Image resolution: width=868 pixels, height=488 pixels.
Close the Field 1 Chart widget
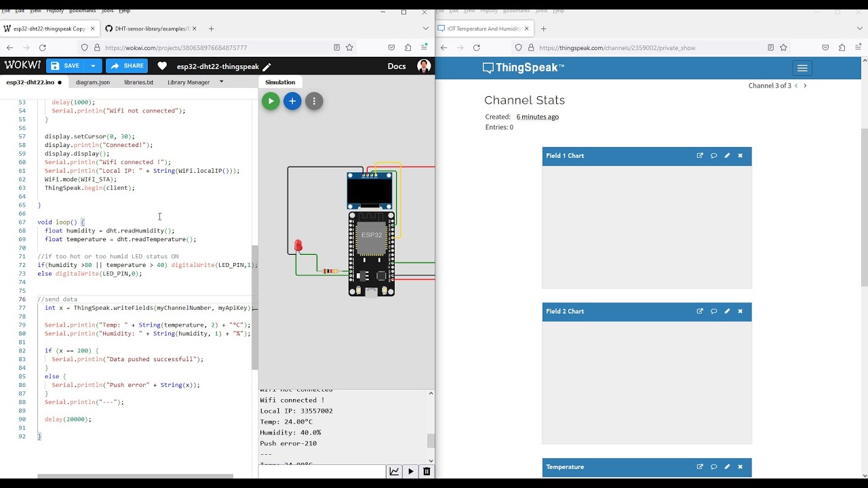(740, 156)
